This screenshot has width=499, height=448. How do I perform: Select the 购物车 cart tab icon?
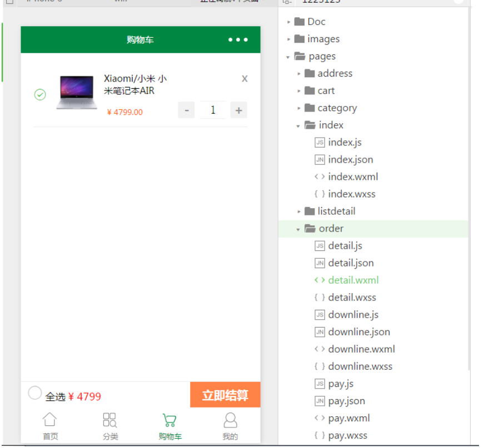pos(169,420)
